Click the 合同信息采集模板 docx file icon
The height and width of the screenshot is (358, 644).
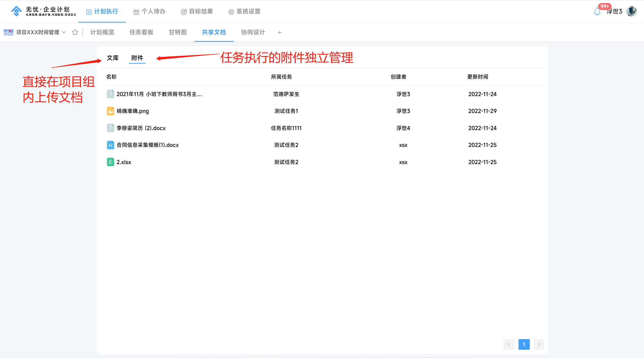[110, 145]
